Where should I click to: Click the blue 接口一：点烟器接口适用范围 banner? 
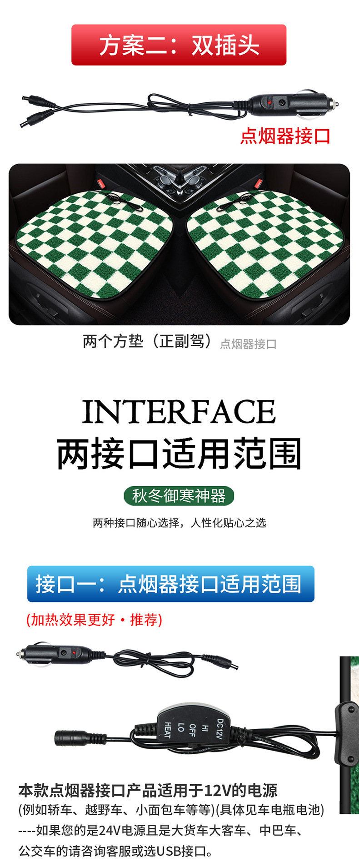[171, 584]
